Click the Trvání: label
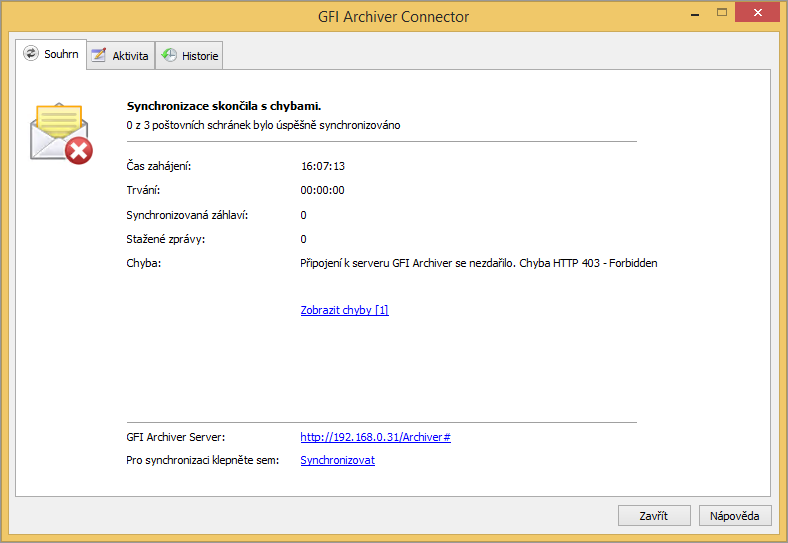The height and width of the screenshot is (543, 788). (x=143, y=190)
